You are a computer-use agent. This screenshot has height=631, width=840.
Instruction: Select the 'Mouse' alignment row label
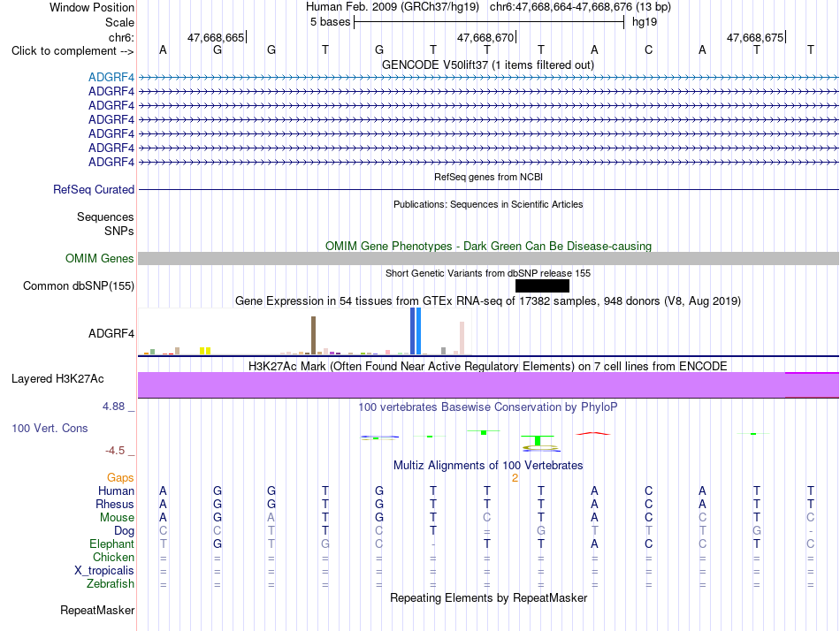tap(117, 518)
